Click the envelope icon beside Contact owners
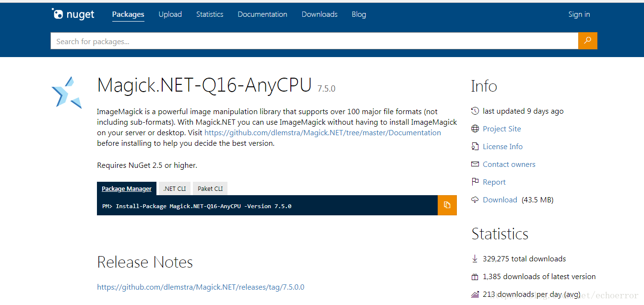The image size is (644, 305). (475, 164)
